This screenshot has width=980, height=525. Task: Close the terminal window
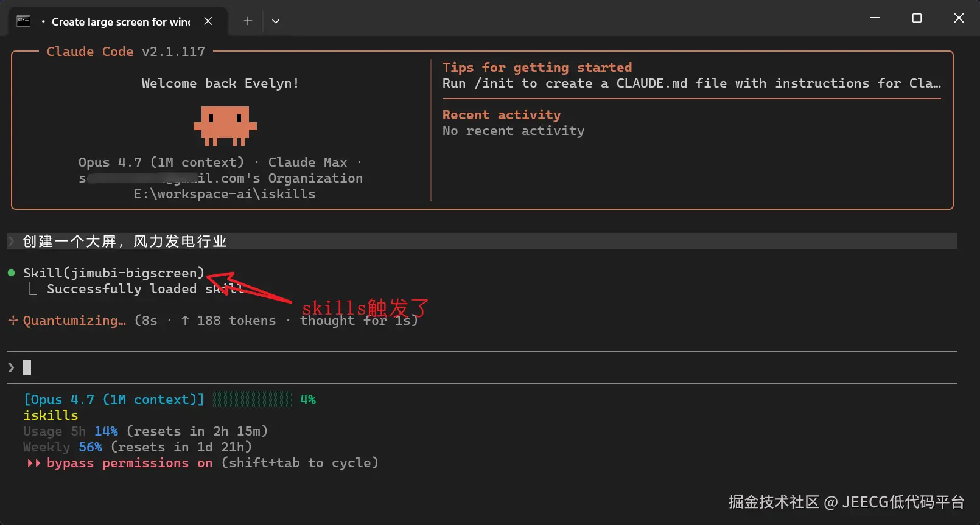pyautogui.click(x=959, y=18)
